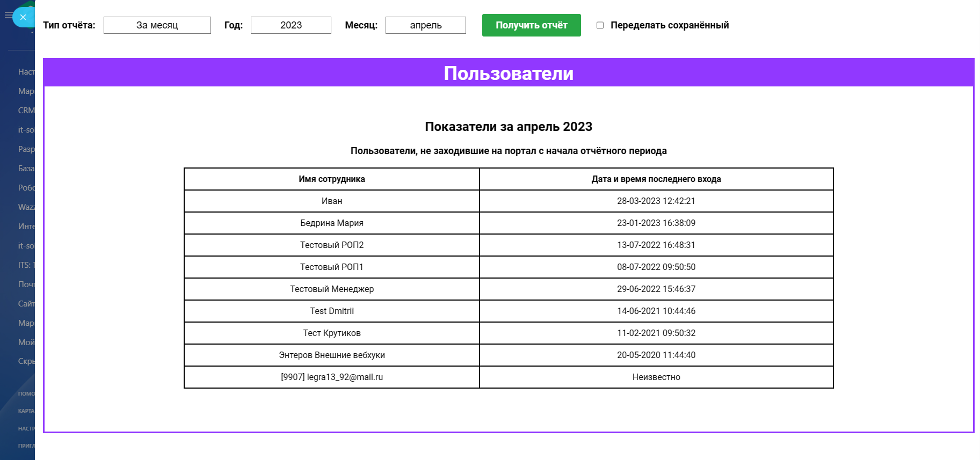980x460 pixels.
Task: Select the 'Test Dmitrii' employee cell
Action: [332, 311]
